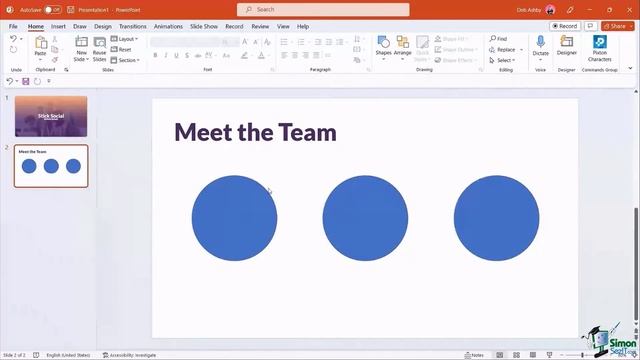
Task: Toggle Underline formatting
Action: pyautogui.click(x=176, y=56)
